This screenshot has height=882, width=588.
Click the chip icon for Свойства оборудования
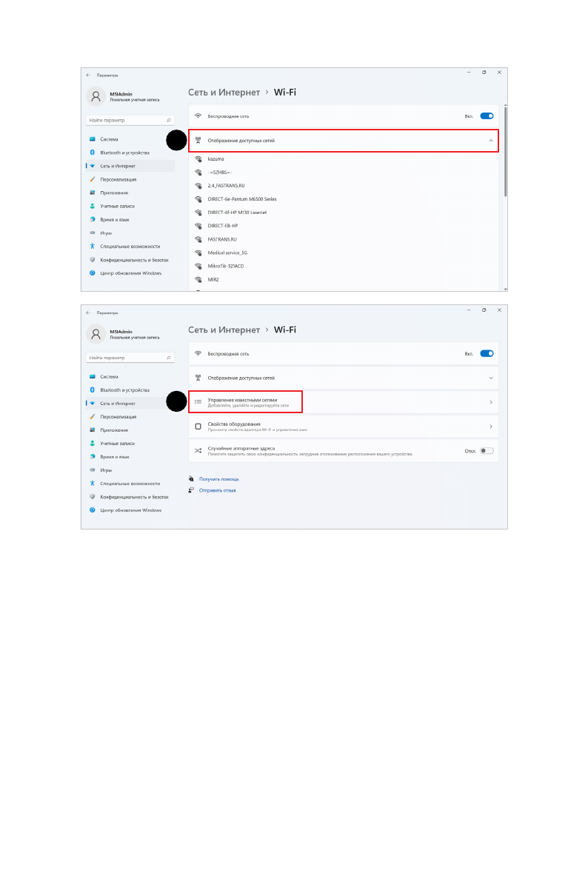coord(198,427)
